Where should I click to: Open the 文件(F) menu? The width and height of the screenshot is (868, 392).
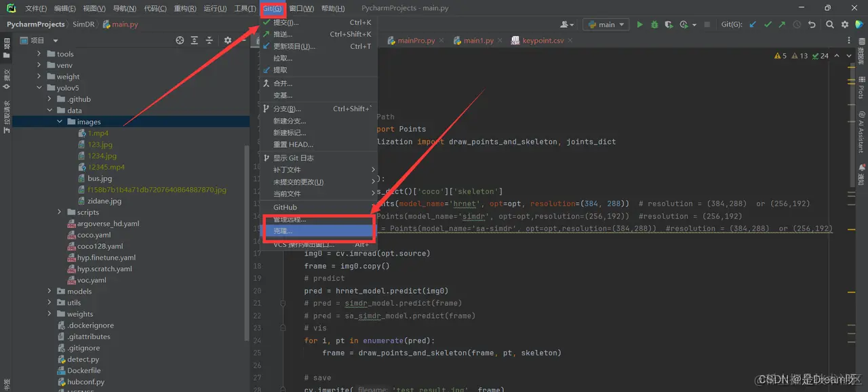pyautogui.click(x=36, y=8)
